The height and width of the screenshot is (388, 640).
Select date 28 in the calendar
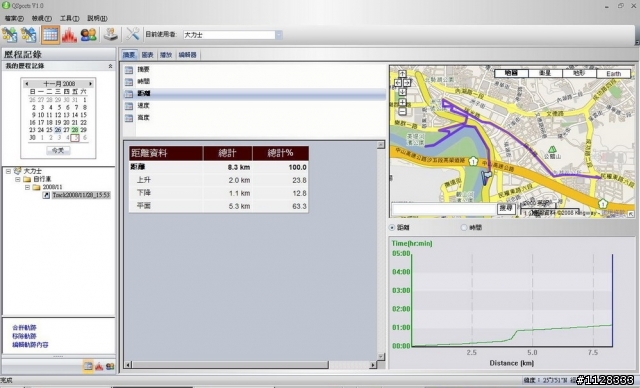75,130
